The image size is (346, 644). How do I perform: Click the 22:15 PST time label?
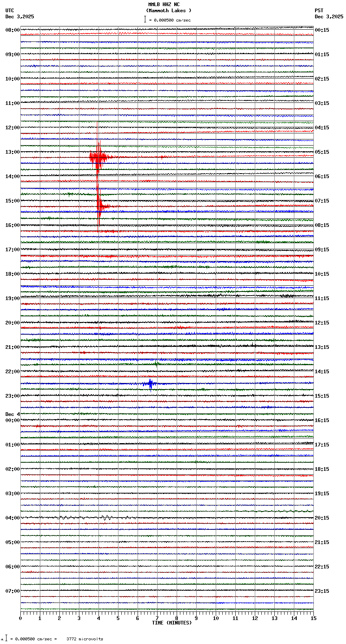coord(322,567)
